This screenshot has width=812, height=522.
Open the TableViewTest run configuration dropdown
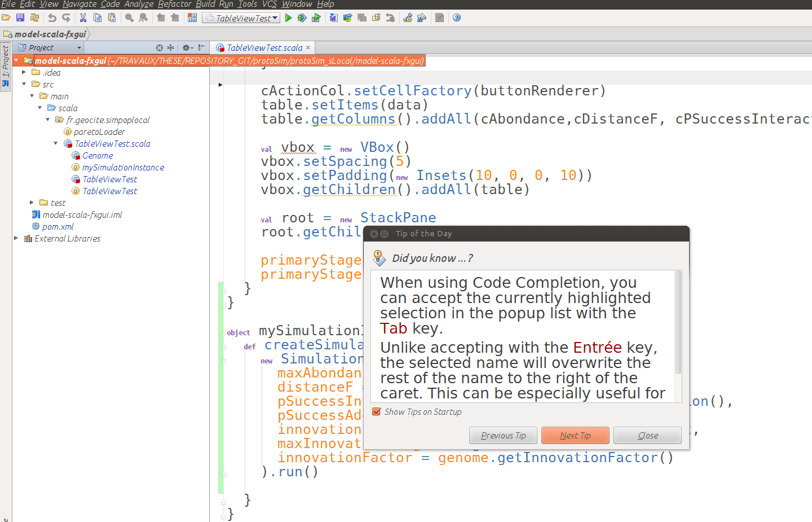click(x=241, y=18)
